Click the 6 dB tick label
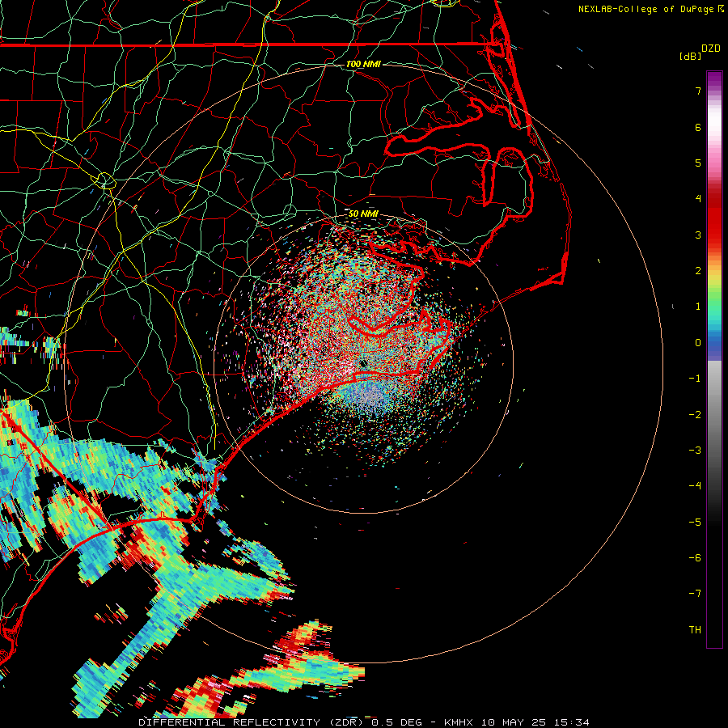The image size is (728, 728). tap(698, 127)
